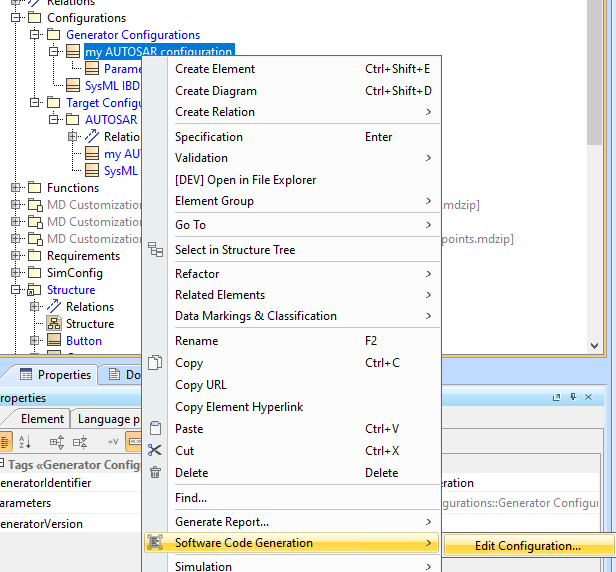This screenshot has height=572, width=616.
Task: Expand the Functions folder in tree
Action: coord(16,188)
